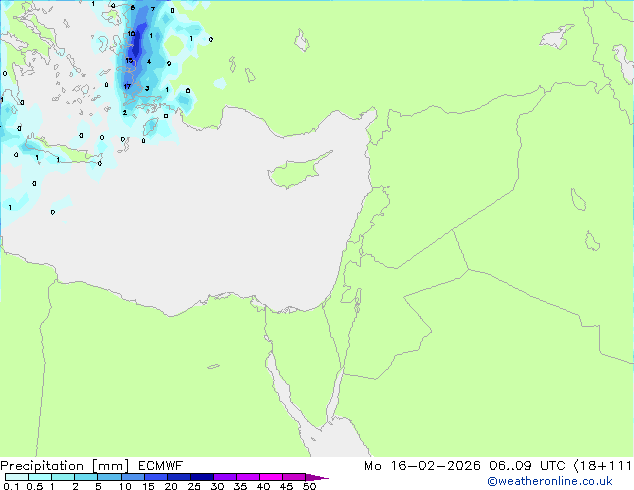
Task: Click the 2–5 mm legend swatch
Action: pyautogui.click(x=86, y=477)
